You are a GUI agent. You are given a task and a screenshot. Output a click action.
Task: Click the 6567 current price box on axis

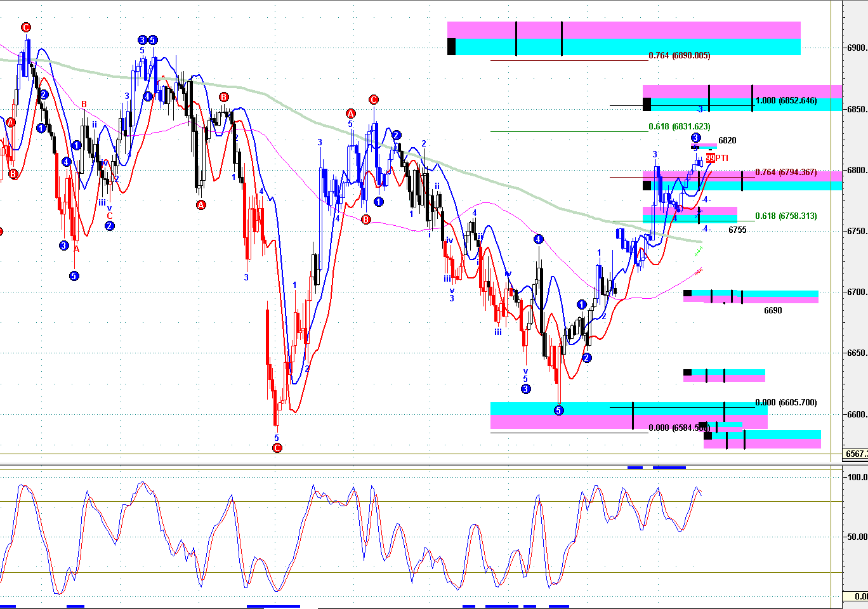coord(855,454)
